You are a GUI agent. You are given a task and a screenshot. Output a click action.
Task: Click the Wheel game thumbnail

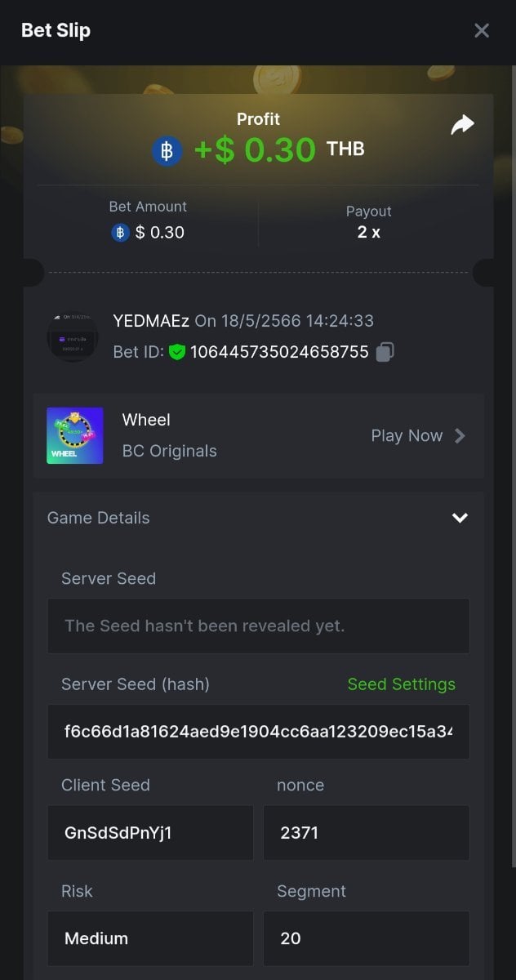(x=75, y=435)
